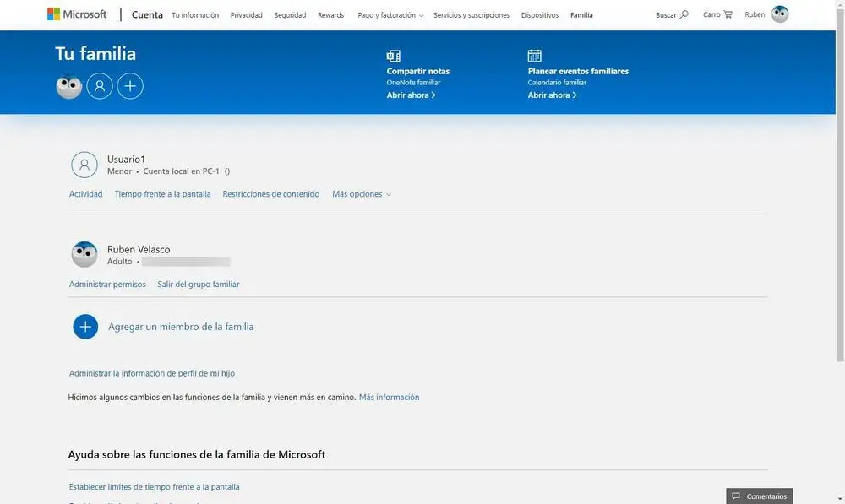This screenshot has width=845, height=504.
Task: Open Restricciones de contenido link
Action: 271,194
